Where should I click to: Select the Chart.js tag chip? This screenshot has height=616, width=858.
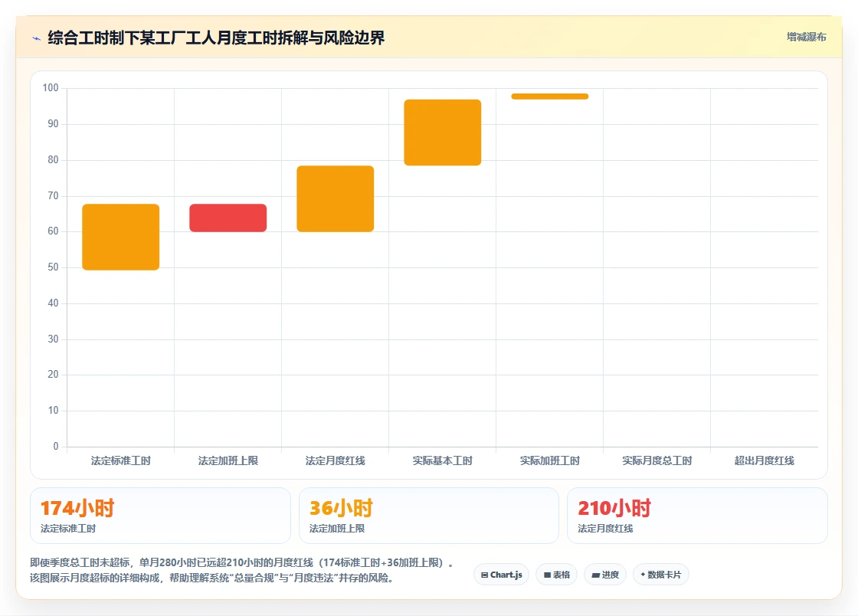pos(501,575)
